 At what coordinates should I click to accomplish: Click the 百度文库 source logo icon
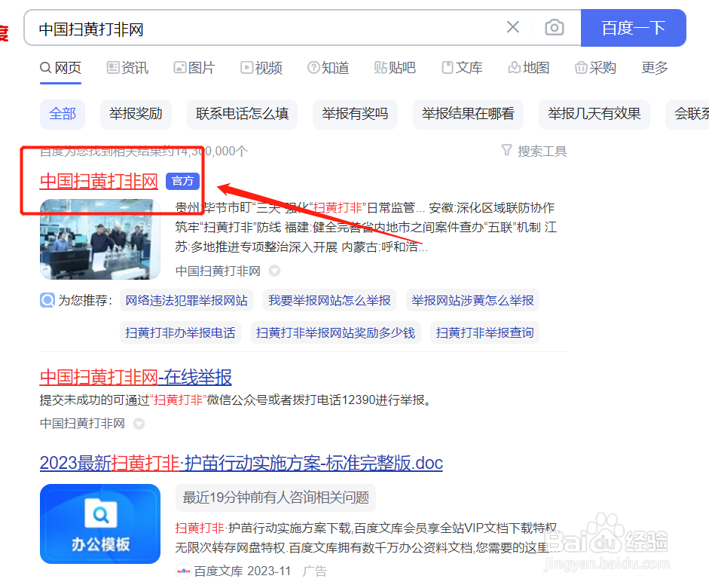(x=183, y=571)
